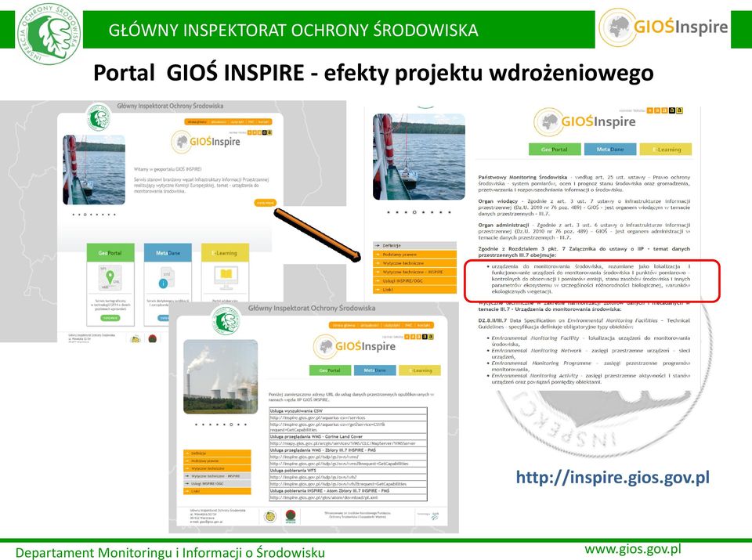Open the Corine Land Cover WMSServer URL
This screenshot has height=560, width=752.
[342, 443]
